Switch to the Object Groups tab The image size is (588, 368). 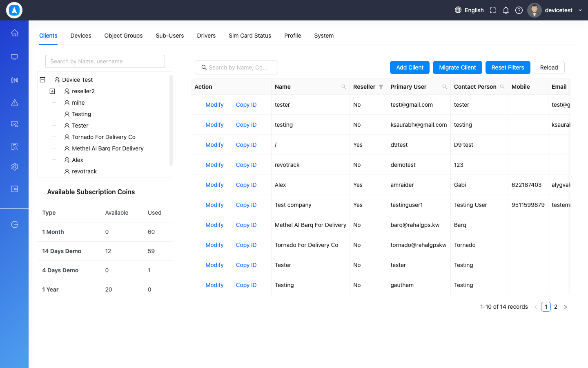[x=123, y=36]
